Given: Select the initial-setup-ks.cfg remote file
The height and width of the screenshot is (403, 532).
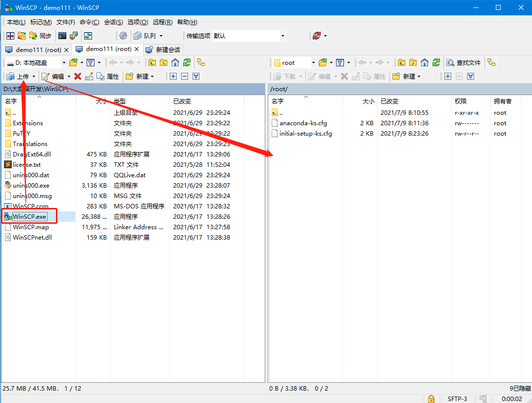Looking at the screenshot, I should point(305,134).
